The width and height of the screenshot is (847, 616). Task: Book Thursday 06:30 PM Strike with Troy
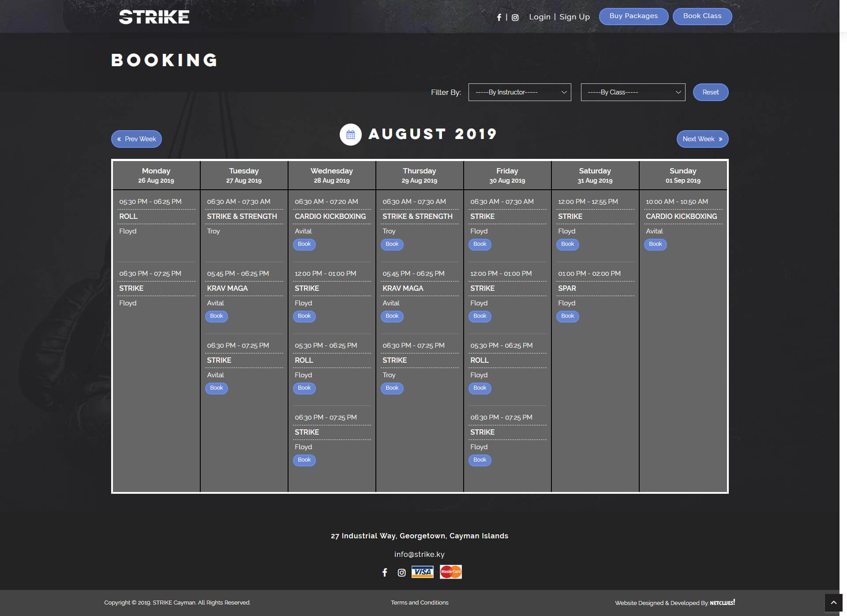392,388
